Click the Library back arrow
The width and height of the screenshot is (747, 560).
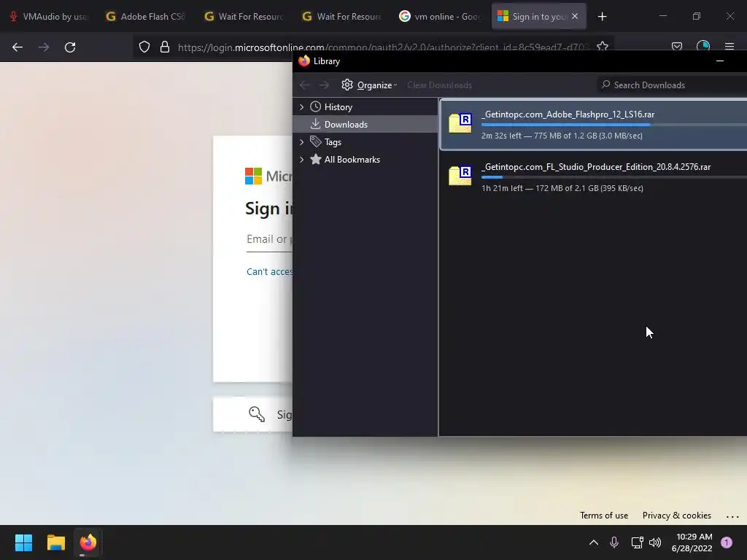point(304,85)
